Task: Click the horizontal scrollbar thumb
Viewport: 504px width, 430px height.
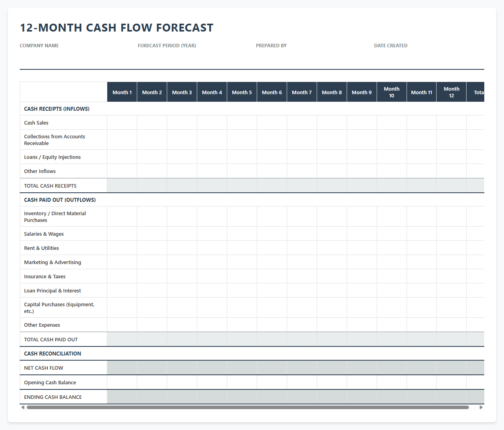Action: coord(248,407)
